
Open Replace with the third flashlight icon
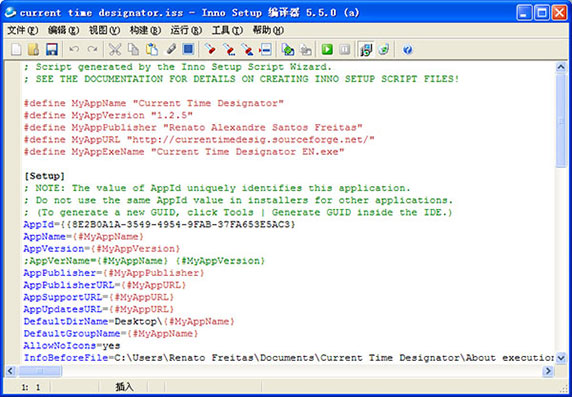point(247,49)
